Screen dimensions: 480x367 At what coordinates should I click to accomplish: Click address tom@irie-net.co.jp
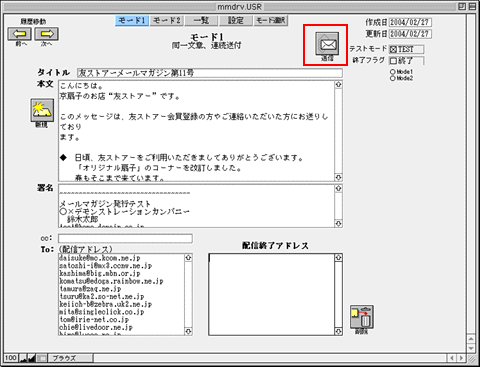[94, 320]
